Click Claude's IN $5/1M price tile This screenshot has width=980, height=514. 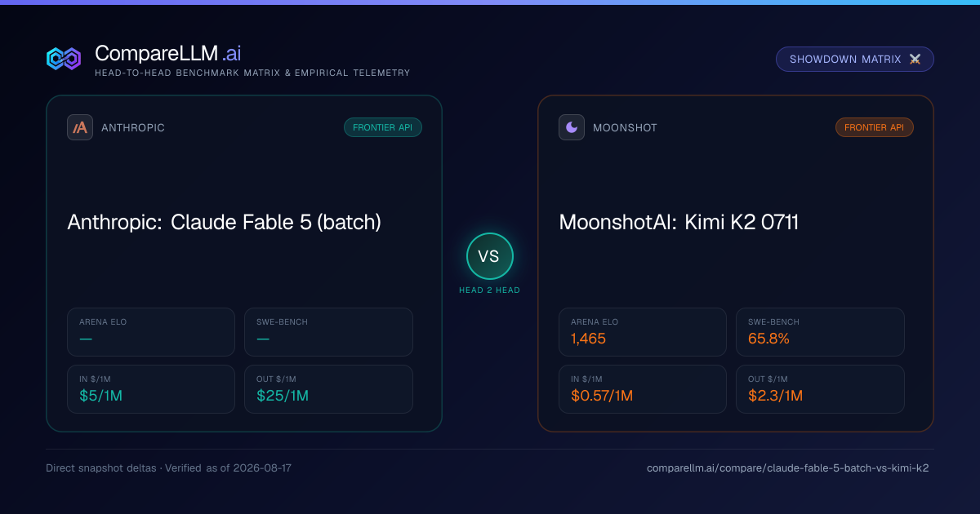(x=151, y=389)
